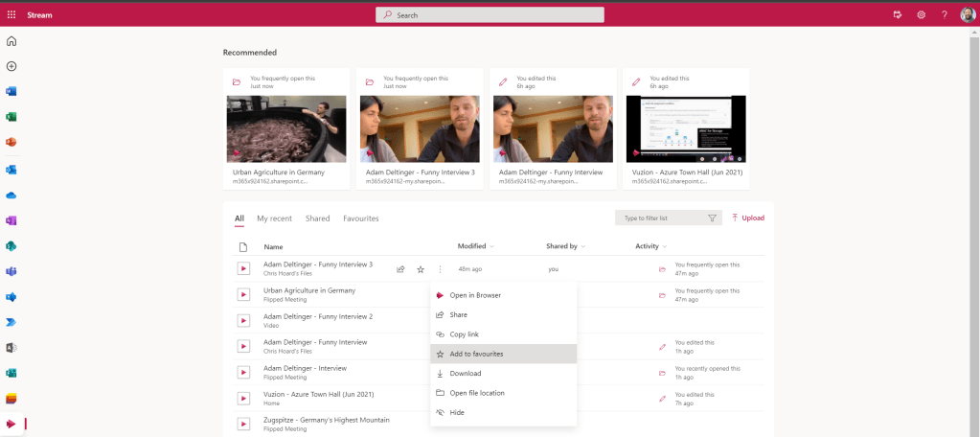The height and width of the screenshot is (437, 980).
Task: Launch PowerPoint from the left rail
Action: [x=11, y=143]
